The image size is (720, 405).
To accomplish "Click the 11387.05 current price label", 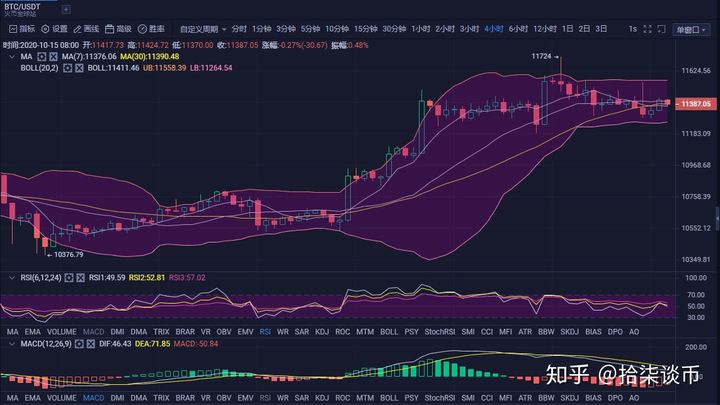I will click(695, 104).
